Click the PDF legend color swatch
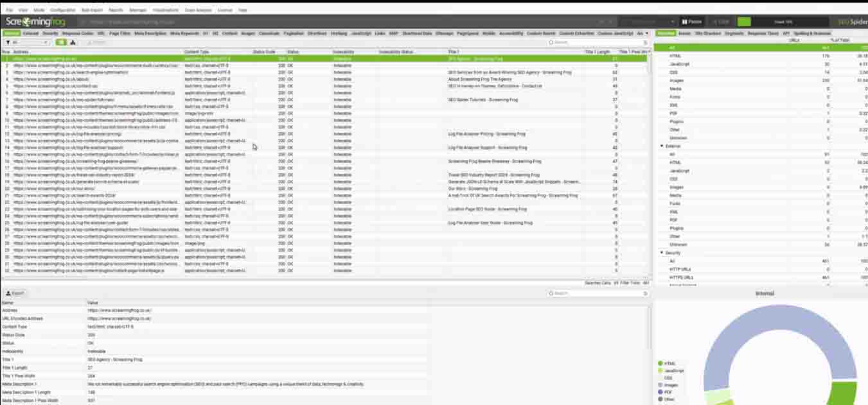The image size is (868, 405). pyautogui.click(x=660, y=392)
